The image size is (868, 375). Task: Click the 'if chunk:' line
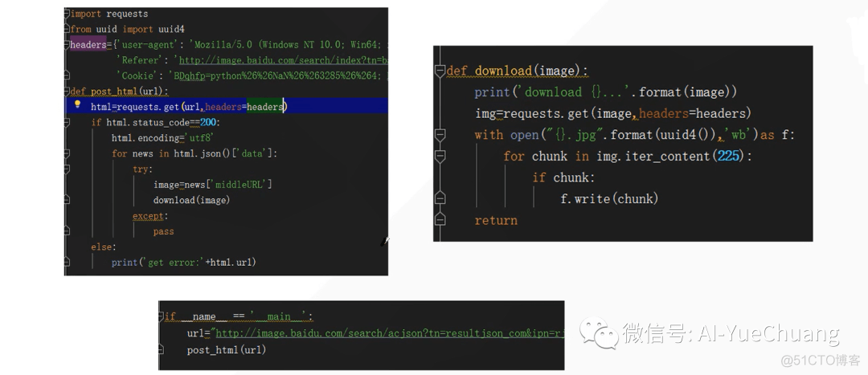[x=563, y=177]
